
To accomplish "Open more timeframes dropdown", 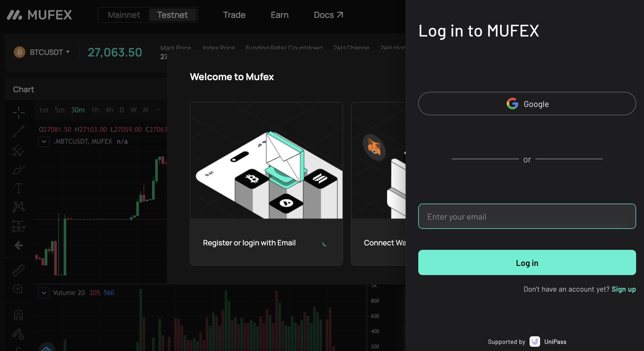I will pyautogui.click(x=158, y=110).
